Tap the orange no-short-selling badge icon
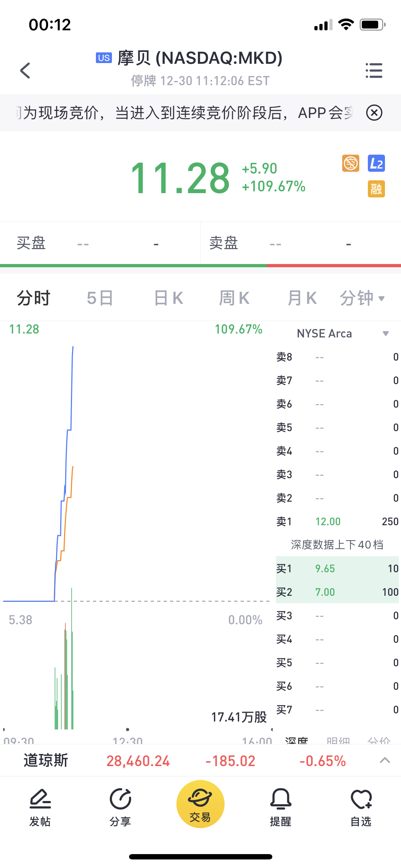 click(351, 164)
